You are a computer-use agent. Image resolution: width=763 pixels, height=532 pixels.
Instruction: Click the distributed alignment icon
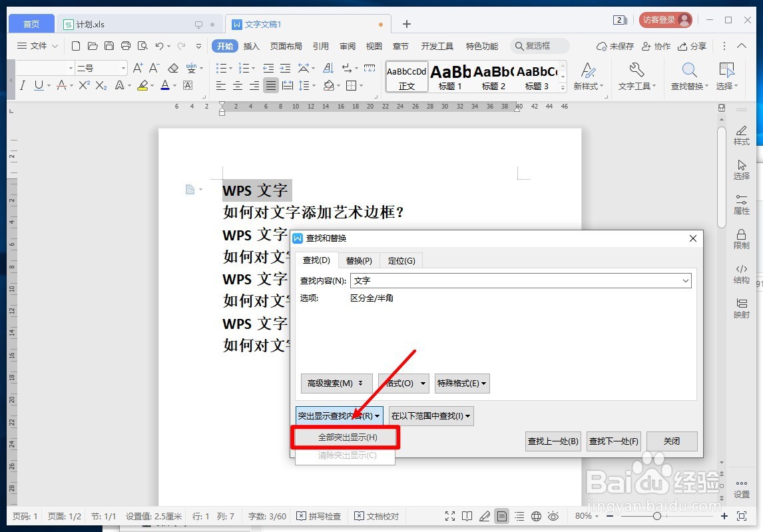288,86
